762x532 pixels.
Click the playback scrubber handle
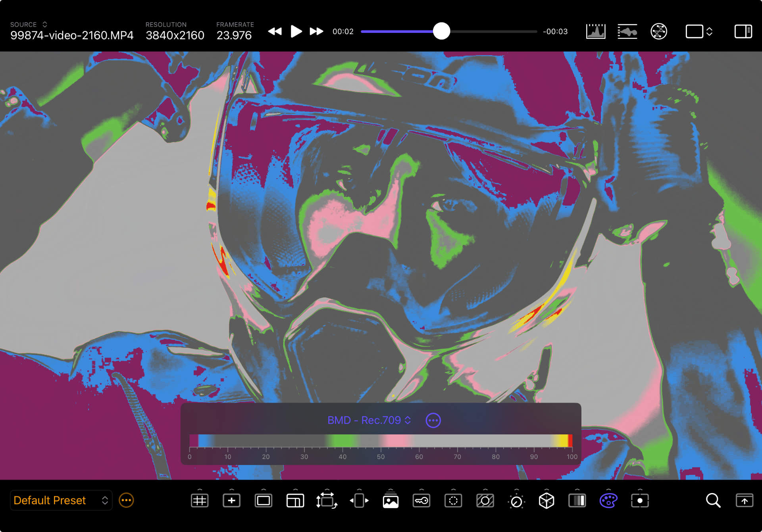click(x=441, y=31)
